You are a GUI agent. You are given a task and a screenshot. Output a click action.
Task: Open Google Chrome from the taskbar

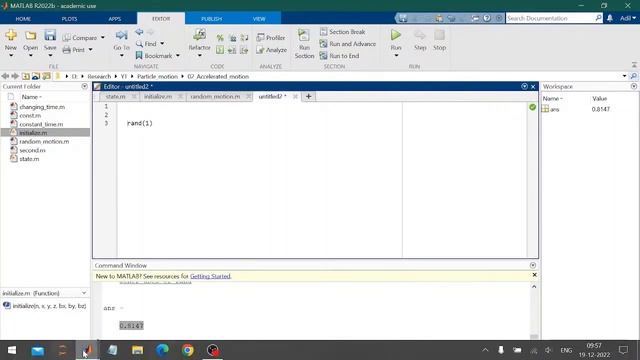188,350
